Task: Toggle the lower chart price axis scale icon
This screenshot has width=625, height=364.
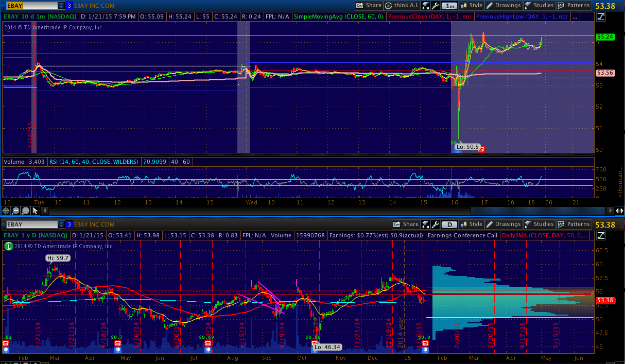Action: point(602,235)
